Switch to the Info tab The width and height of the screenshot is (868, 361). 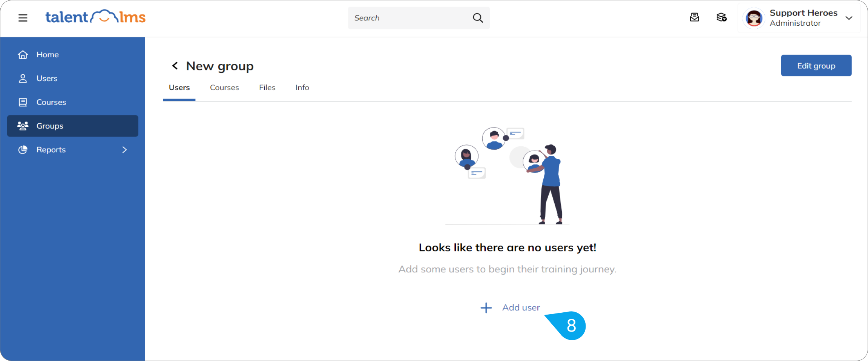tap(302, 88)
